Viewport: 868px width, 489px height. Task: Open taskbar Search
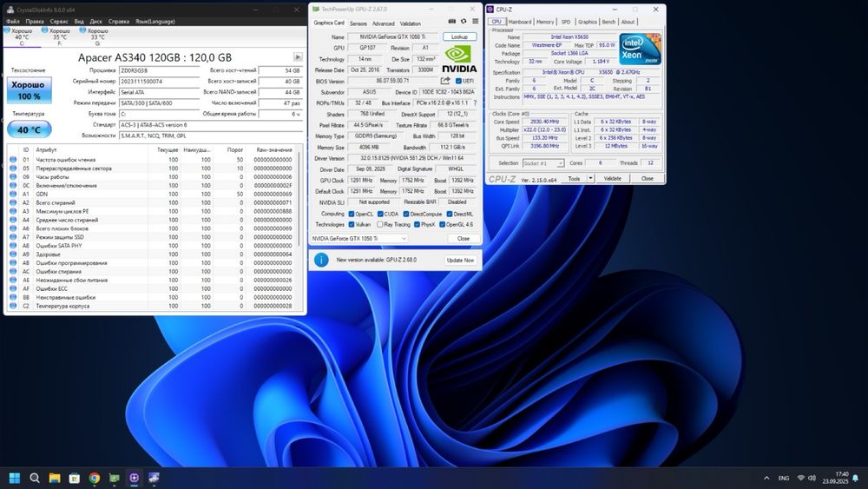35,478
